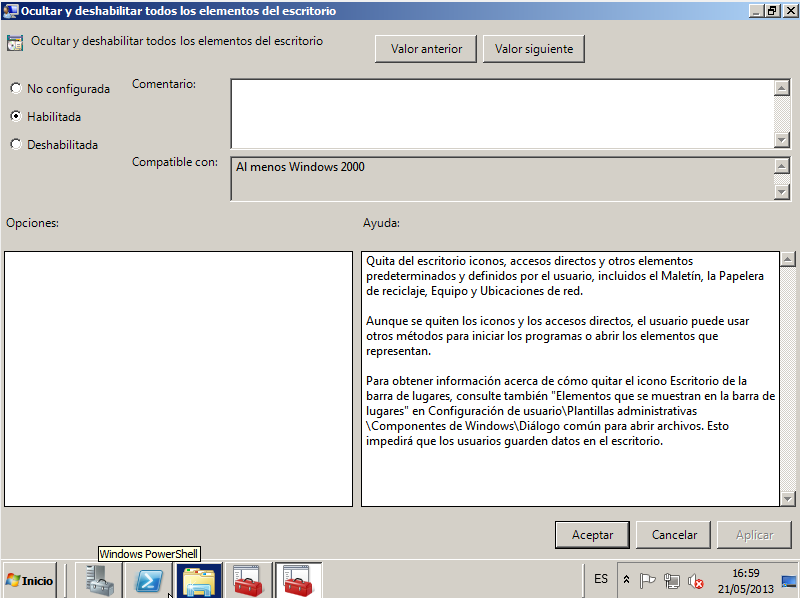Choose the Deshabilitada radio option
800x598 pixels.
(16, 144)
